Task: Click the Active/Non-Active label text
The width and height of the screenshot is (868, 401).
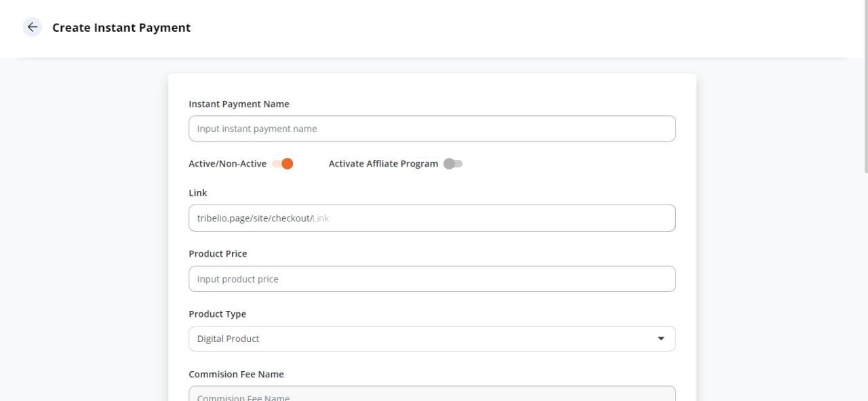Action: (227, 164)
